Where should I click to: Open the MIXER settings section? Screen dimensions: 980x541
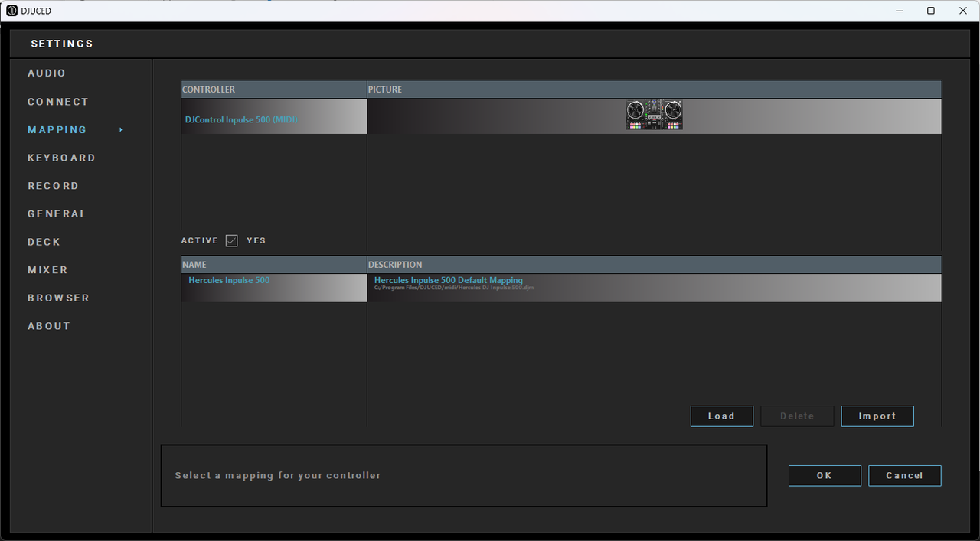point(47,270)
